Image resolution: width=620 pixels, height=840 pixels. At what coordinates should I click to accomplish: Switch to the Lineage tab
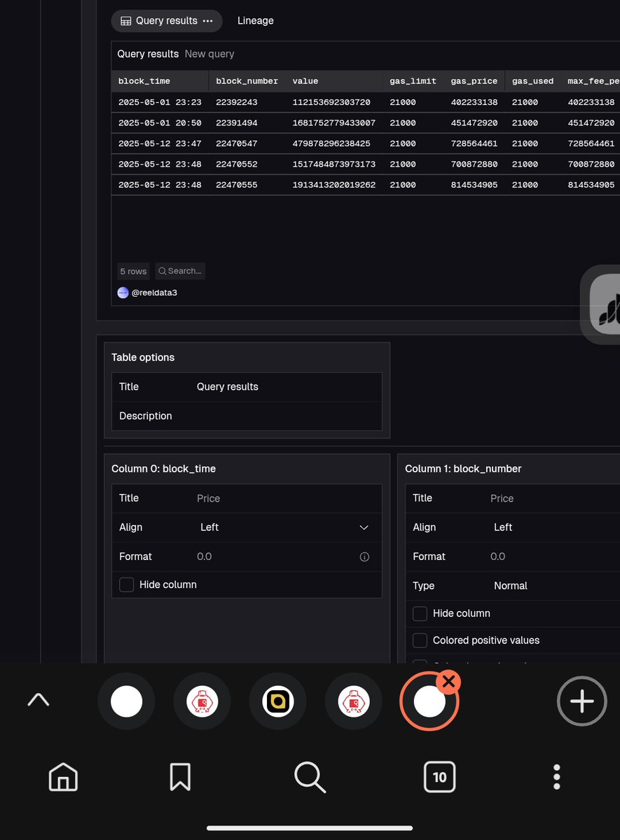click(x=255, y=20)
